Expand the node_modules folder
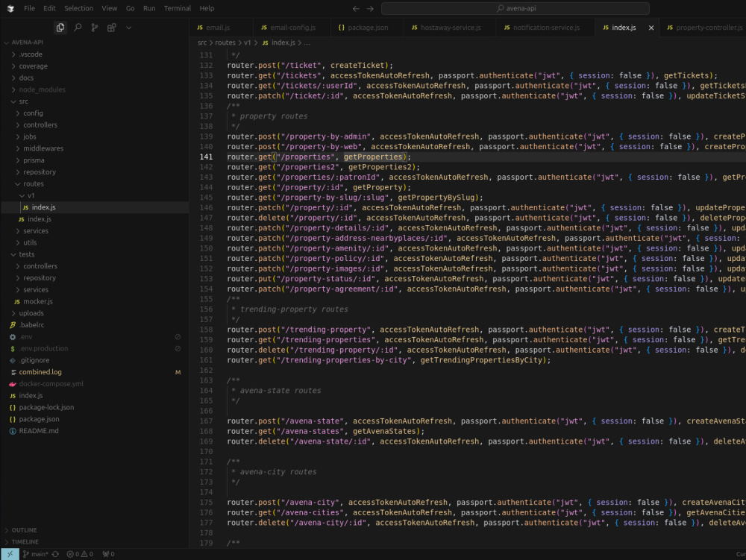 (95, 89)
